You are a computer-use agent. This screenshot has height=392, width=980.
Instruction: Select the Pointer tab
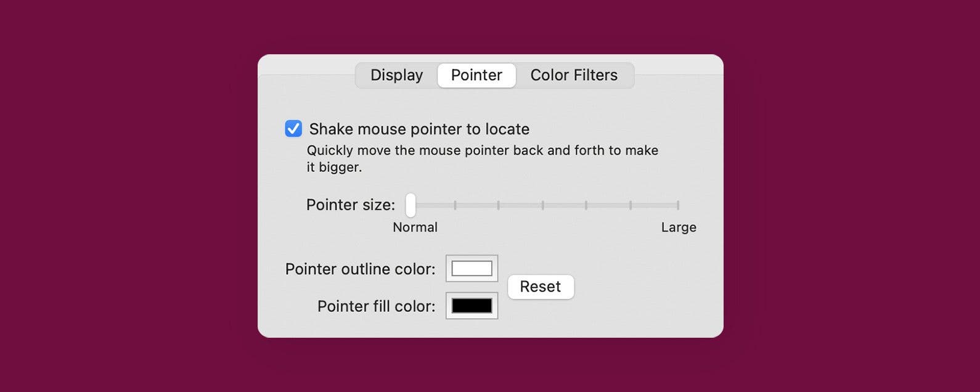(x=476, y=75)
